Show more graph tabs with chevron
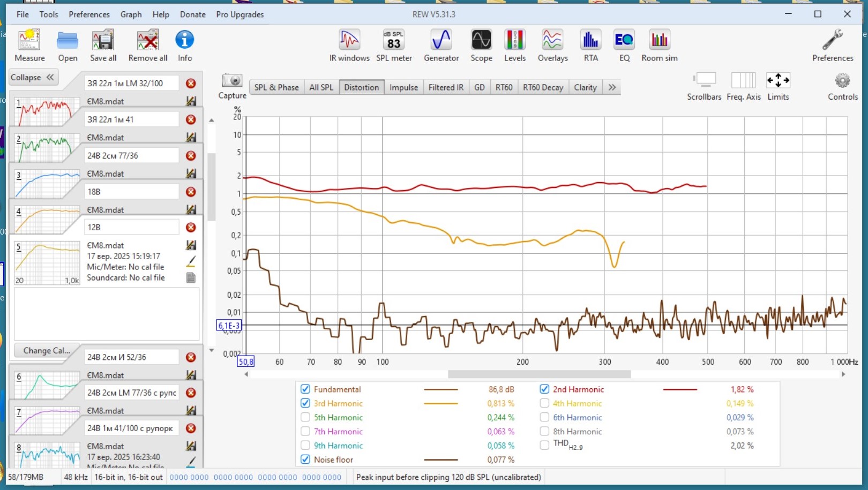Screen dimensions: 868x490 point(612,87)
